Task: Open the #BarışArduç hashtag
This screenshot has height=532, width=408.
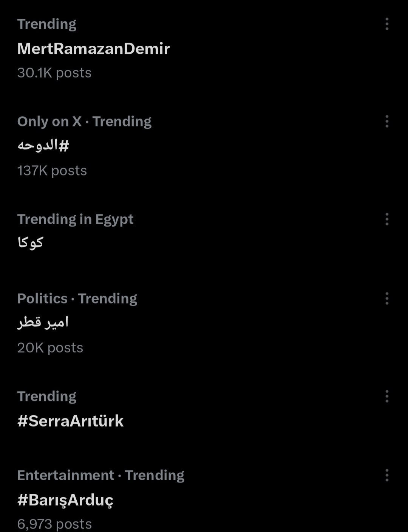Action: [65, 500]
